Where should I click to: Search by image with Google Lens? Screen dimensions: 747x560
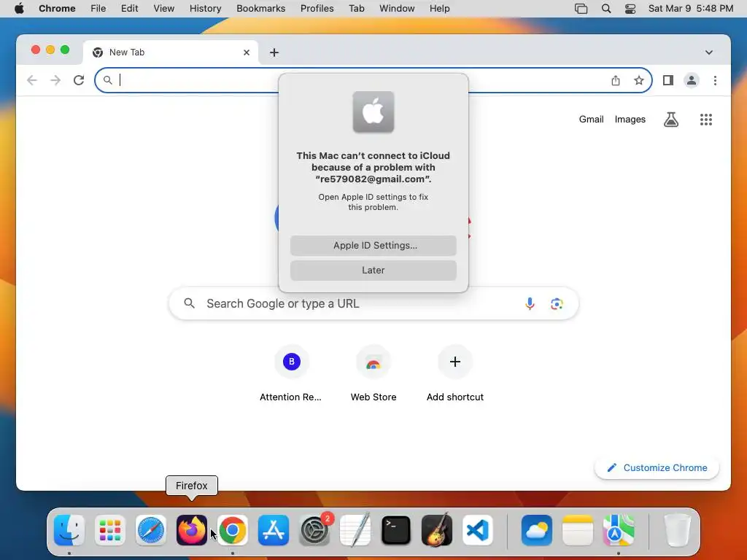click(557, 303)
